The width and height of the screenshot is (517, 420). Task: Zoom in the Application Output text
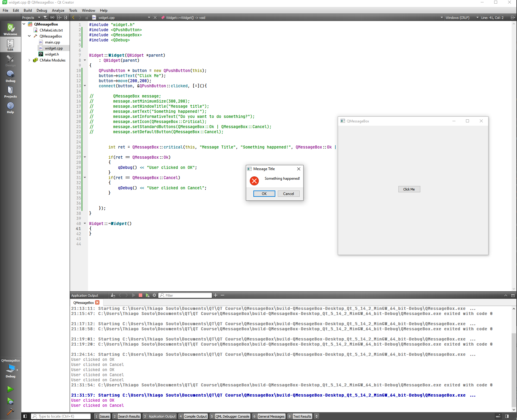coord(216,295)
